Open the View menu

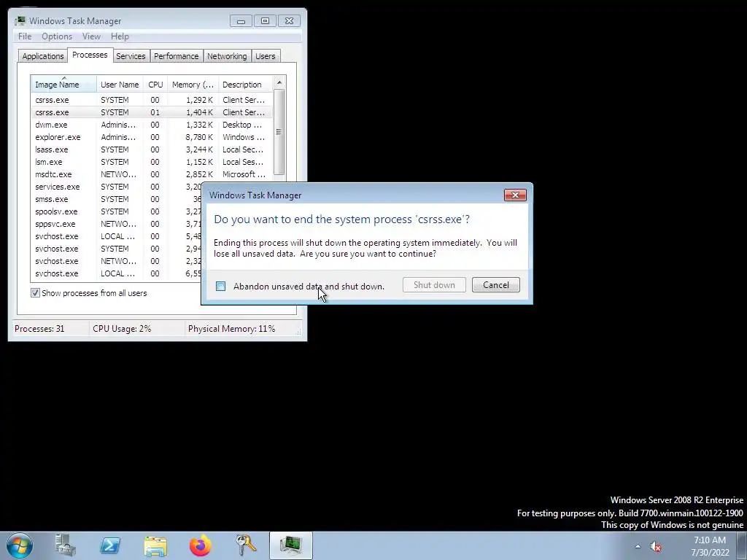coord(91,36)
